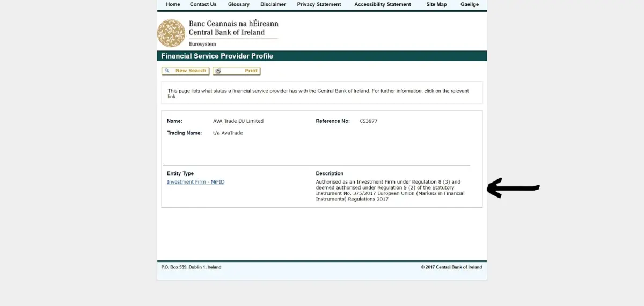The image size is (644, 306).
Task: Go to Contact Us page
Action: coord(203,4)
